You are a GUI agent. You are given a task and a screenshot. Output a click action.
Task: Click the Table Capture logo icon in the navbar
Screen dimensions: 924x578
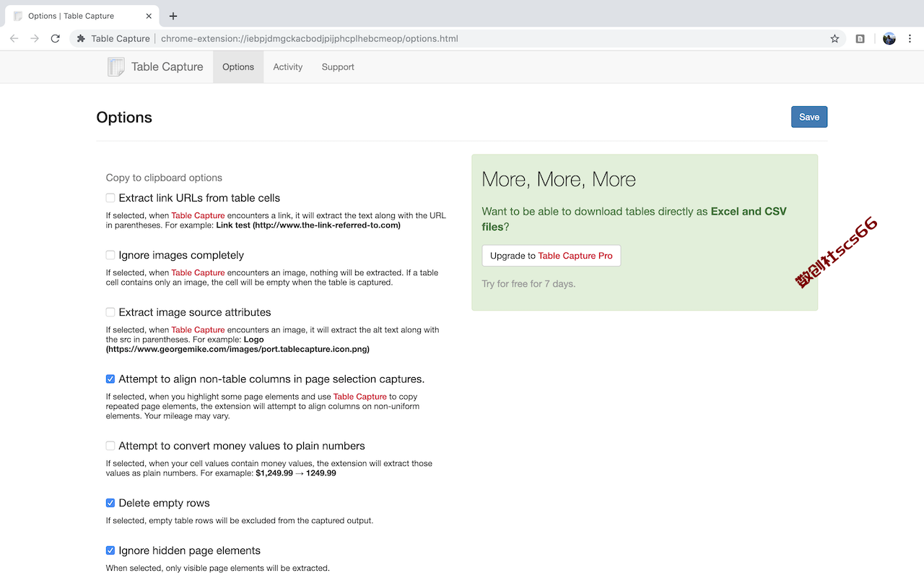[x=115, y=66]
